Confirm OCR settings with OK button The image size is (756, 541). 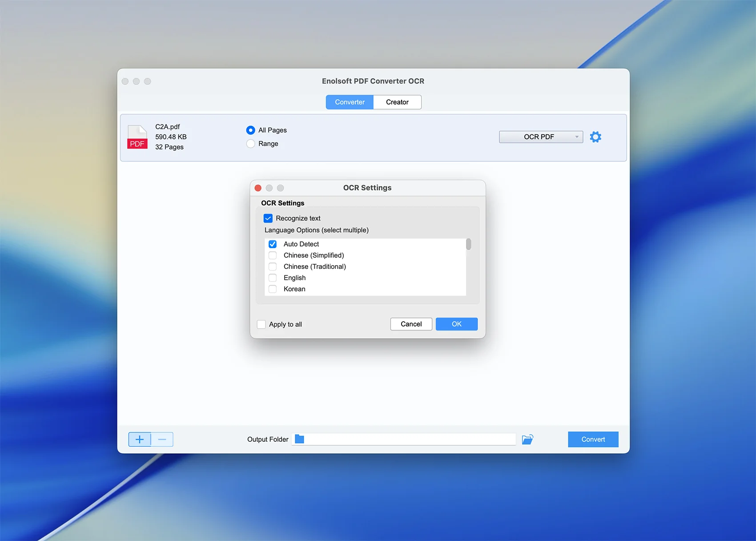click(x=456, y=324)
